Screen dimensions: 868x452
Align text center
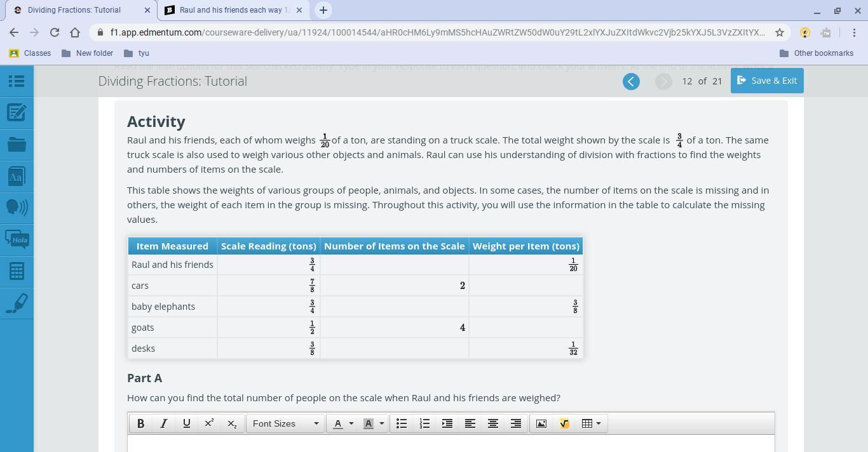[x=493, y=423]
